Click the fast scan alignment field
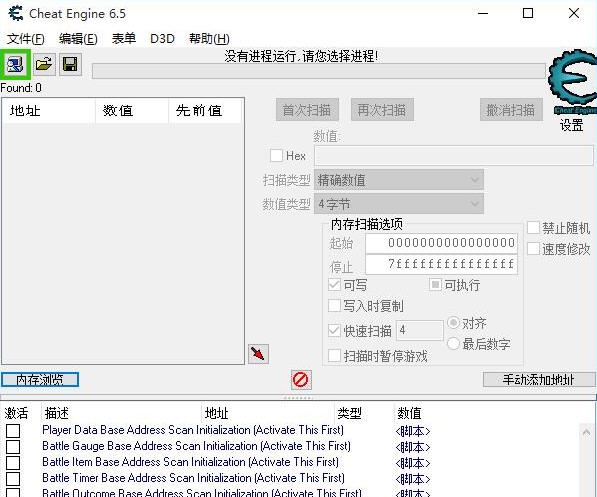The height and width of the screenshot is (497, 597). tap(420, 330)
